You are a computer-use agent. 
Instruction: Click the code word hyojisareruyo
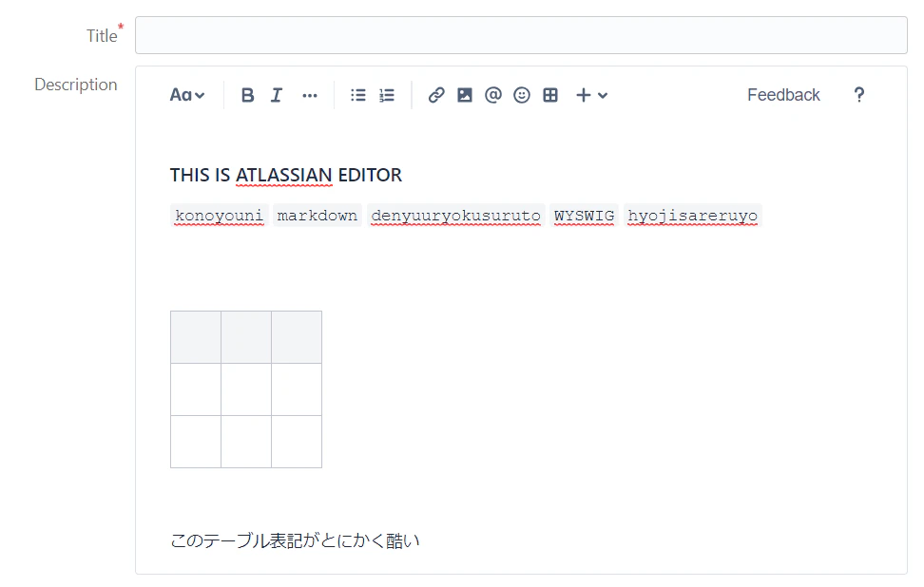692,216
